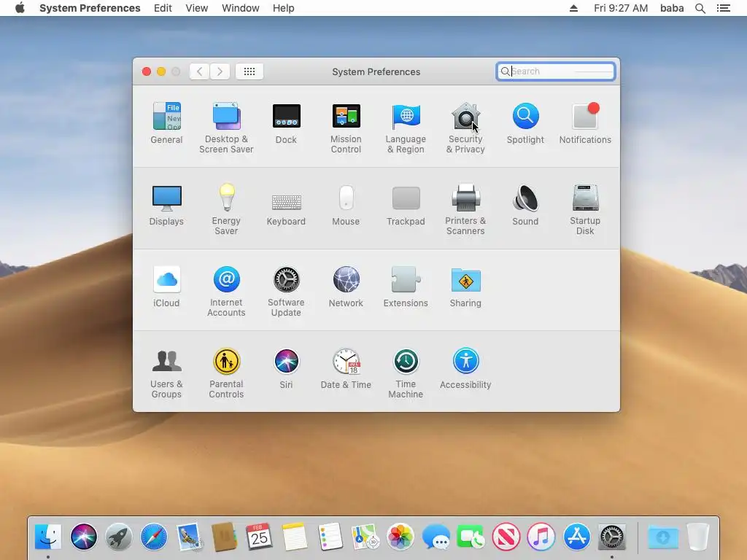Open the Trackpad preferences pane
Viewport: 747px width, 560px height.
(406, 205)
